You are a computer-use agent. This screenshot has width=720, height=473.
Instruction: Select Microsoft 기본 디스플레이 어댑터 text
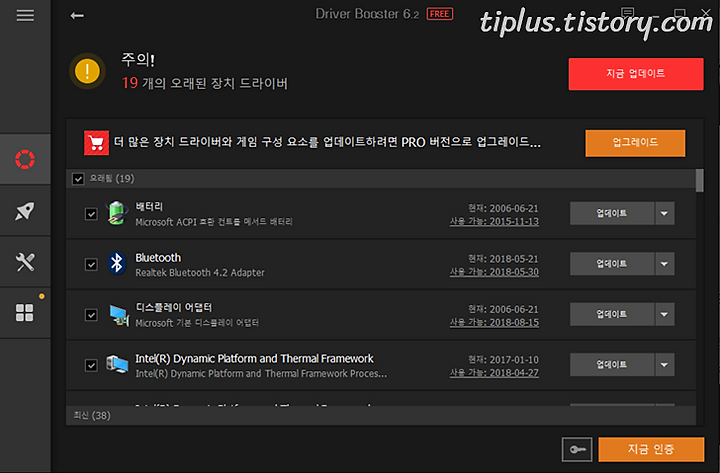(x=197, y=323)
